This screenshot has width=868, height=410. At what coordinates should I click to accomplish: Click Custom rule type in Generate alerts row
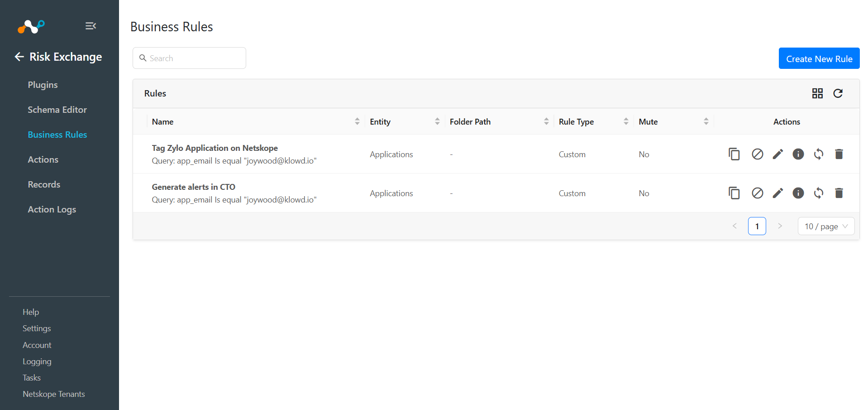(x=572, y=193)
